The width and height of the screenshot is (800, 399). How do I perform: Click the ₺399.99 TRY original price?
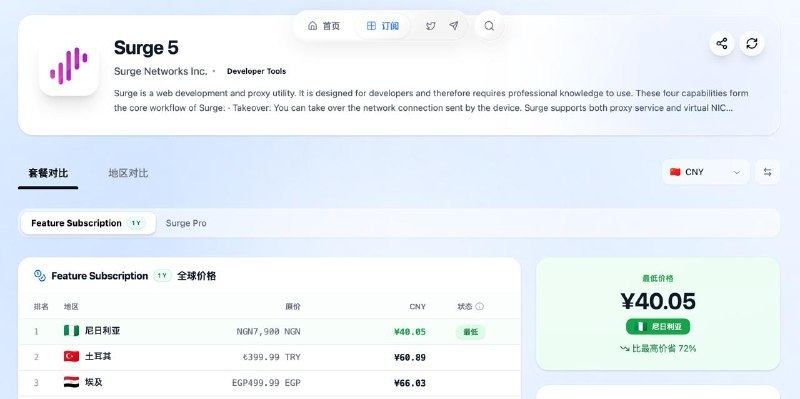271,358
